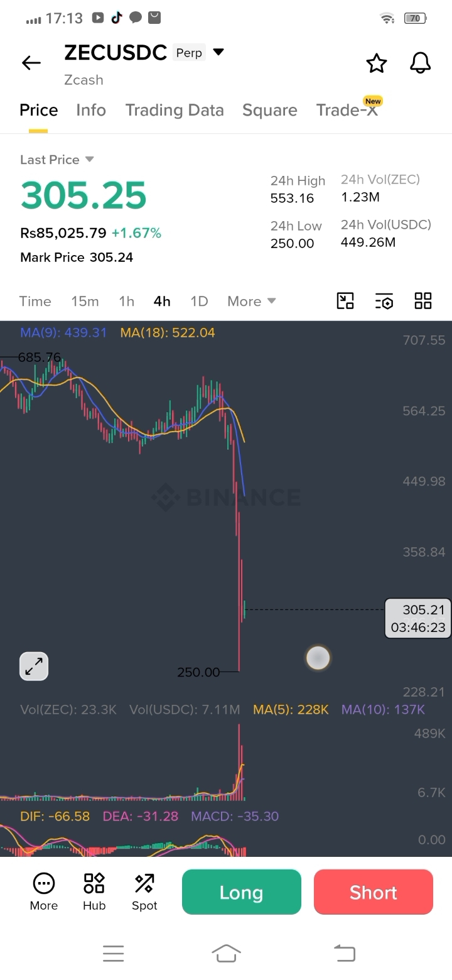Screen dimensions: 452x980
Task: Tap the Android home navigation button
Action: [x=227, y=953]
